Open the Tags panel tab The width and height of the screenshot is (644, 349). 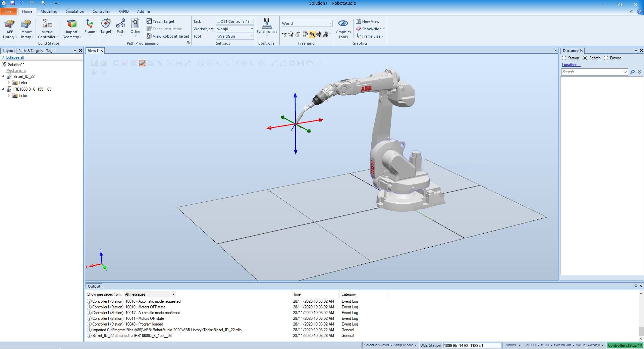[x=50, y=51]
